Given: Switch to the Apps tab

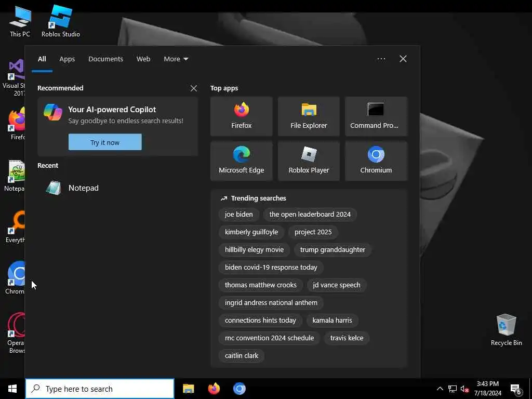Looking at the screenshot, I should (x=67, y=59).
